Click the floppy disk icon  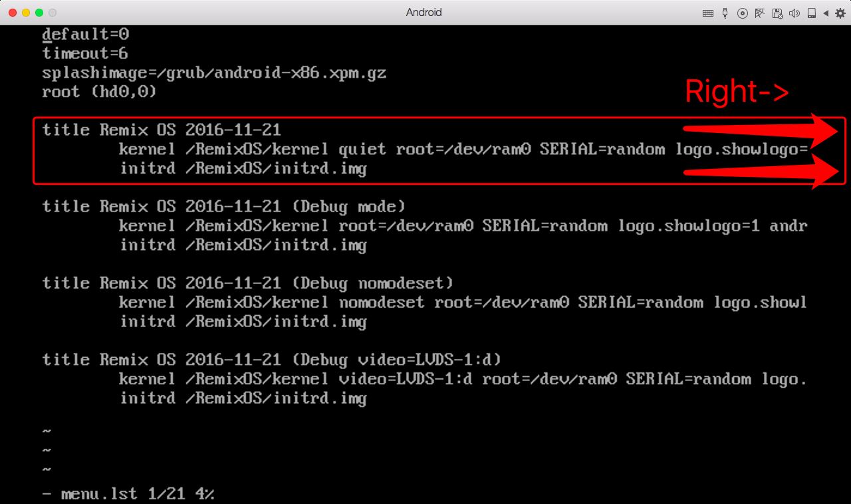[777, 13]
